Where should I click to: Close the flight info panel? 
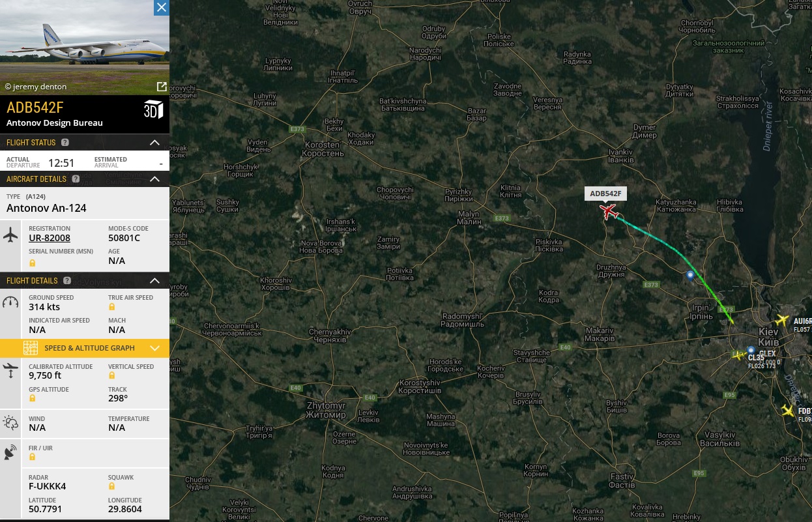pos(162,7)
